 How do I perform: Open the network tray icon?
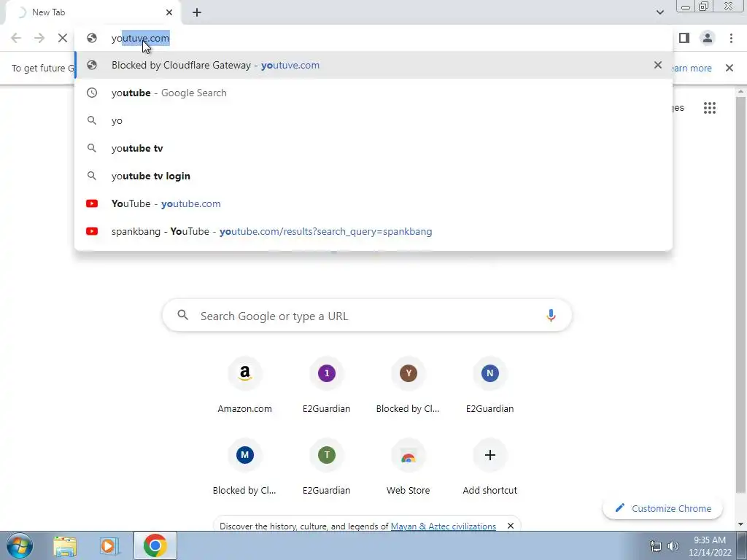656,546
